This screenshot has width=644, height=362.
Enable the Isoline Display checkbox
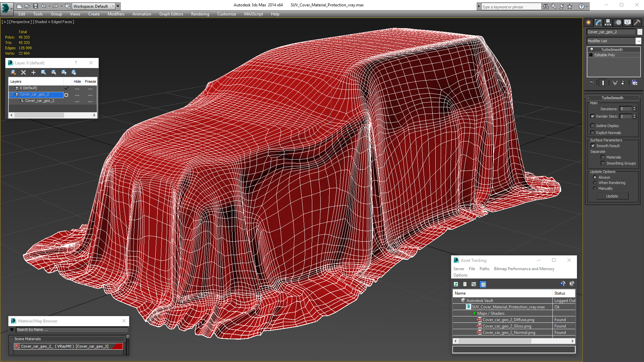[x=592, y=126]
